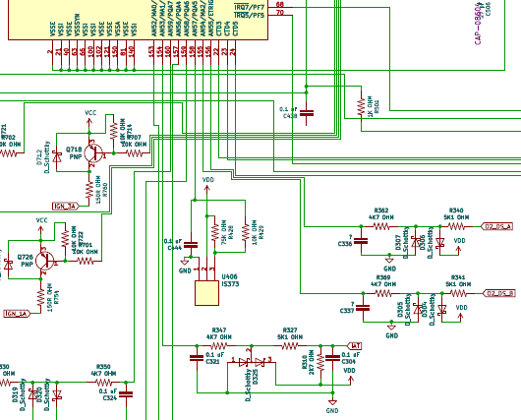This screenshot has height=420, width=521.
Task: Select resistor R369 4K7 OHM
Action: click(383, 293)
